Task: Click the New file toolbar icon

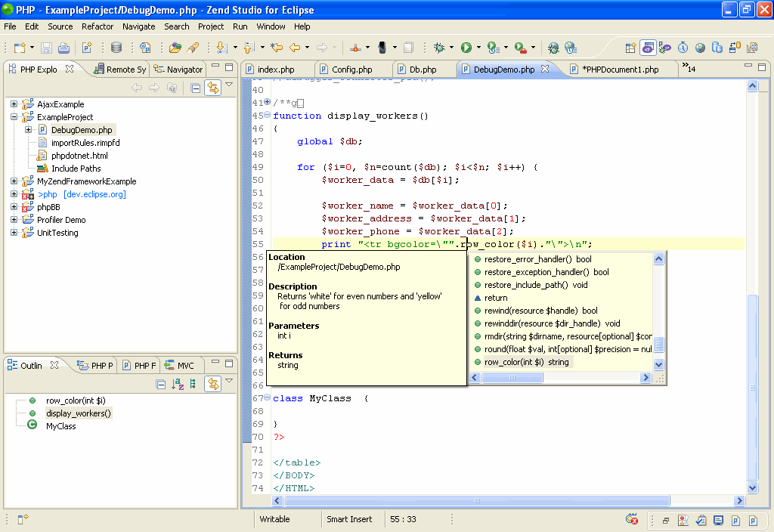Action: coord(19,48)
